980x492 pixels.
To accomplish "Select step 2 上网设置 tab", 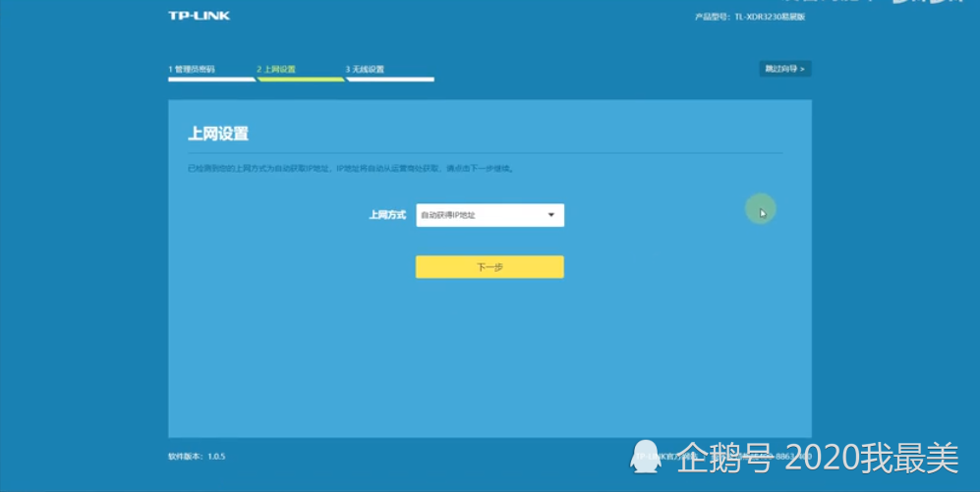I will pos(300,72).
